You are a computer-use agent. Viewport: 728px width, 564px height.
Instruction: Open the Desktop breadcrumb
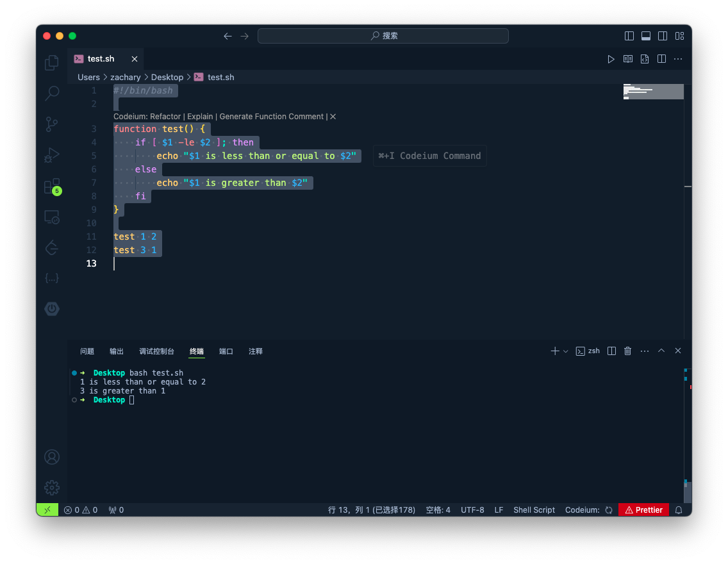167,77
